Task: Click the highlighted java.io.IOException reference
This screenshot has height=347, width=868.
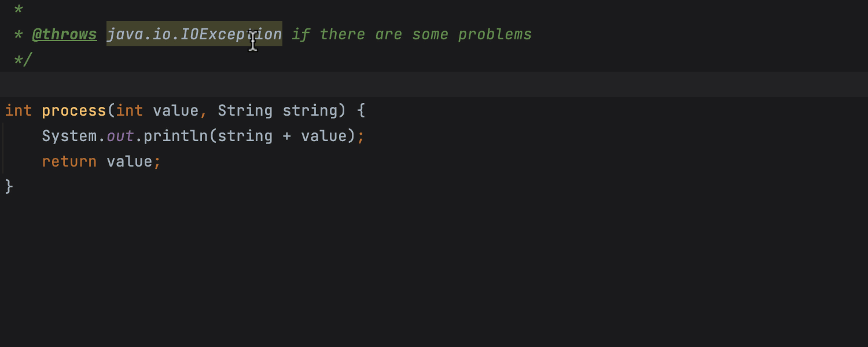Action: (194, 35)
